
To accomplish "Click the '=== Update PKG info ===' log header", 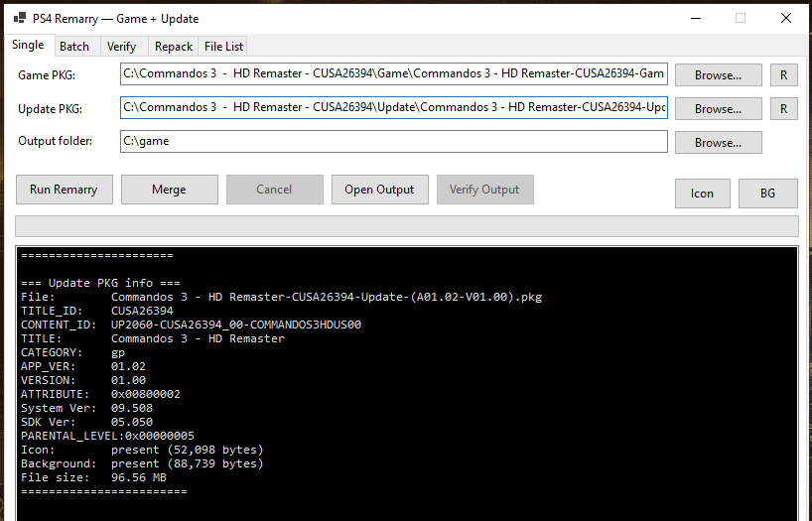I will pos(100,283).
